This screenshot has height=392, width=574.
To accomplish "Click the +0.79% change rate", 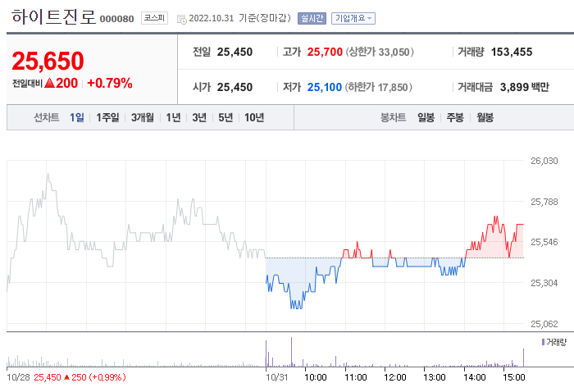I will pyautogui.click(x=109, y=84).
